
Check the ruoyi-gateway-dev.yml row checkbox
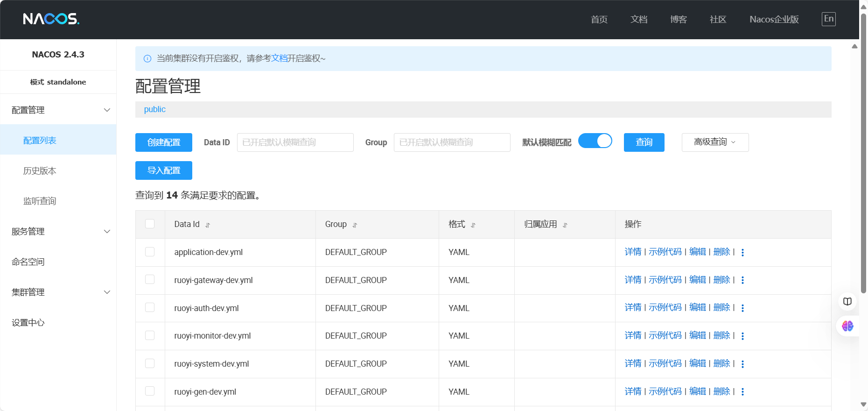(x=150, y=279)
